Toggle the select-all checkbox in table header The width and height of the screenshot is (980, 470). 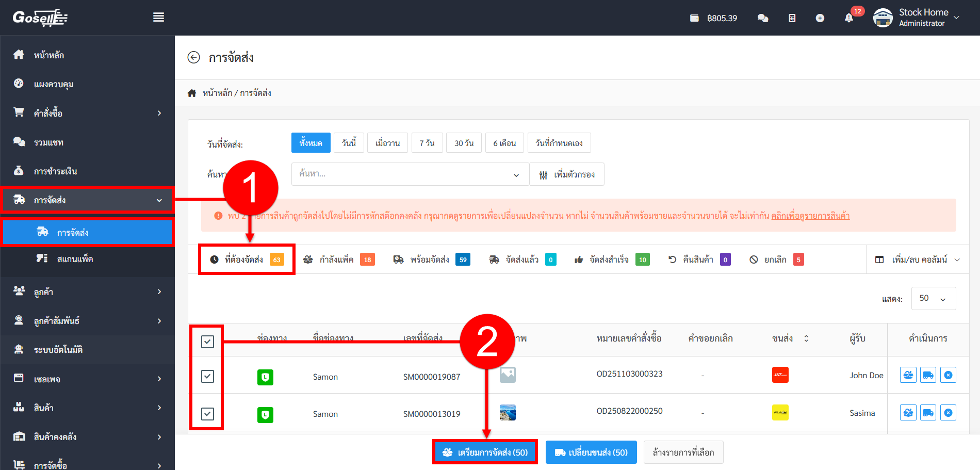pos(207,342)
